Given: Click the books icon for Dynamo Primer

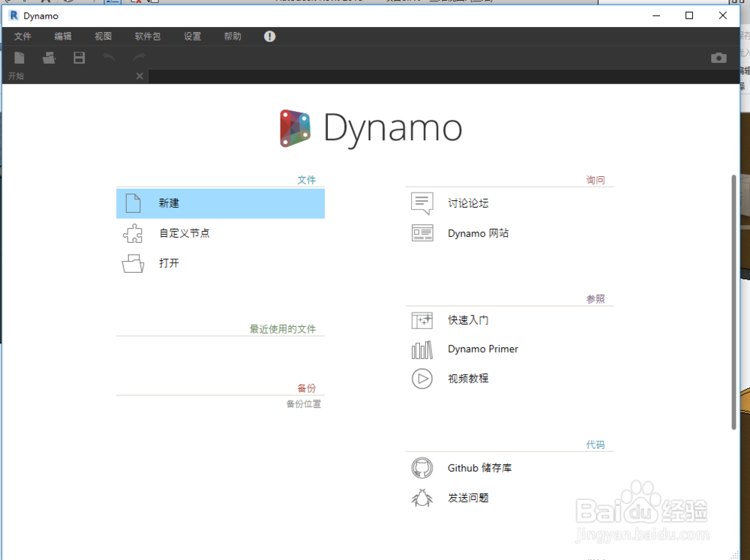Looking at the screenshot, I should coord(422,349).
